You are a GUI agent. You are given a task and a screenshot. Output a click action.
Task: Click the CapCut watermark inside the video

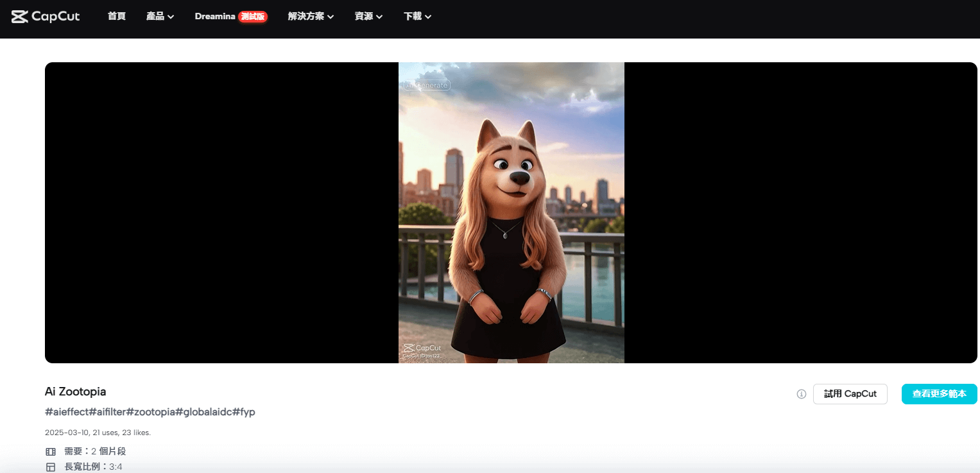[x=422, y=347]
